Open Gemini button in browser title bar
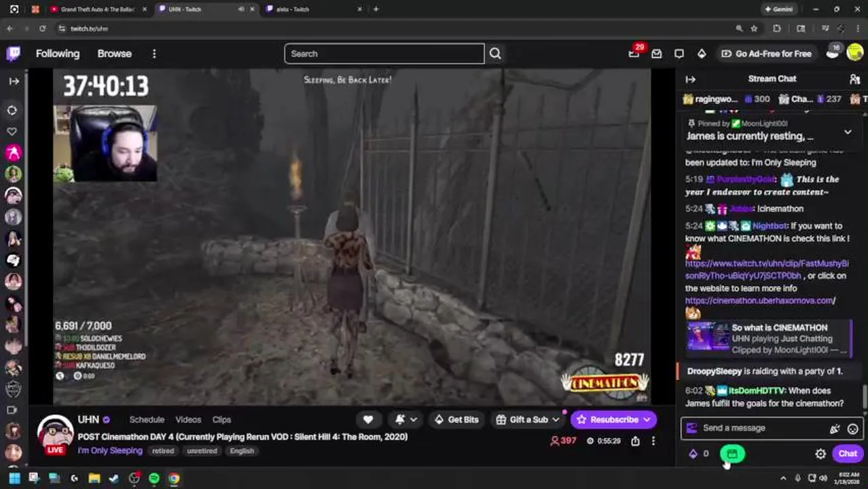The width and height of the screenshot is (868, 489). pos(778,10)
